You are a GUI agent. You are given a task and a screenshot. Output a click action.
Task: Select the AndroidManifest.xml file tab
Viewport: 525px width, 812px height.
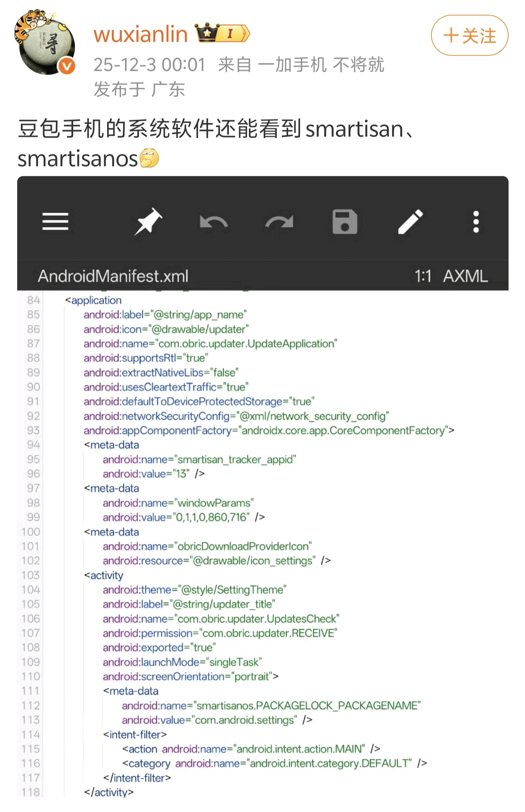pyautogui.click(x=113, y=276)
